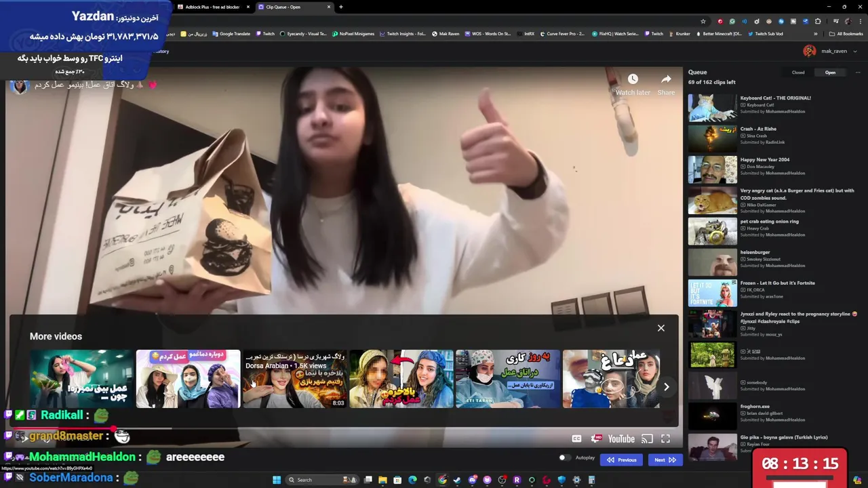The width and height of the screenshot is (868, 488).
Task: Open Windows Security shield on taskbar
Action: (x=561, y=480)
